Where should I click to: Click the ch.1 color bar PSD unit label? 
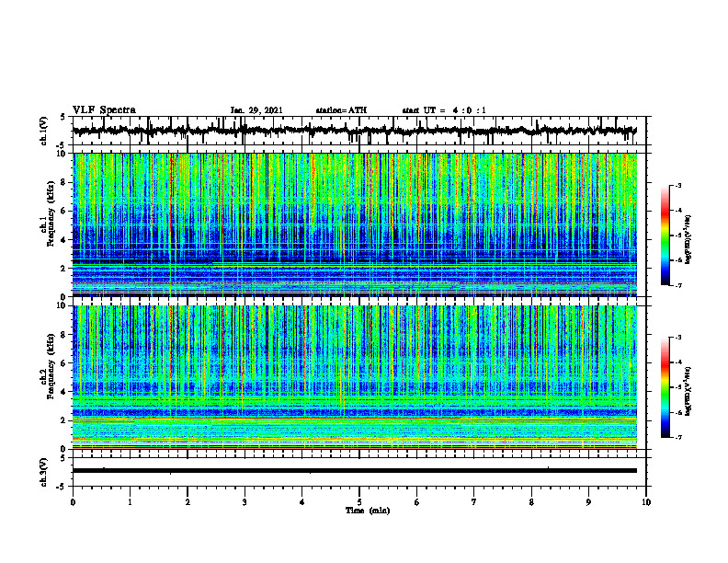click(x=688, y=239)
